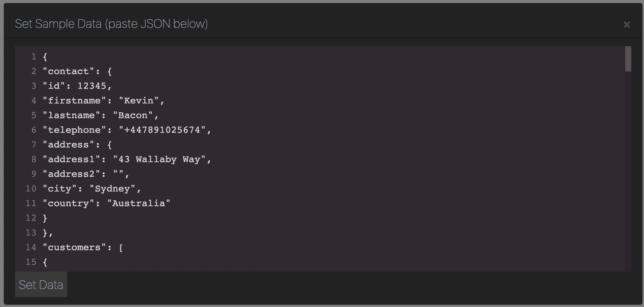Click the closing brace on line 13
644x307 pixels.
tap(45, 233)
